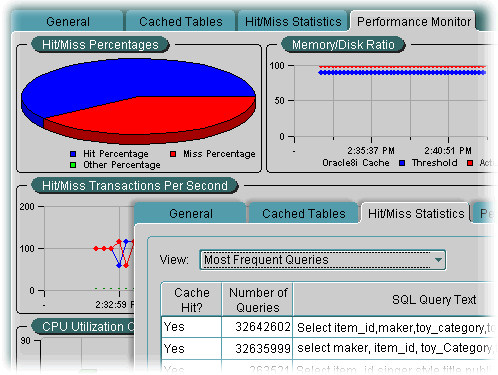Click the 2:40:51 PM time axis label

[448, 151]
